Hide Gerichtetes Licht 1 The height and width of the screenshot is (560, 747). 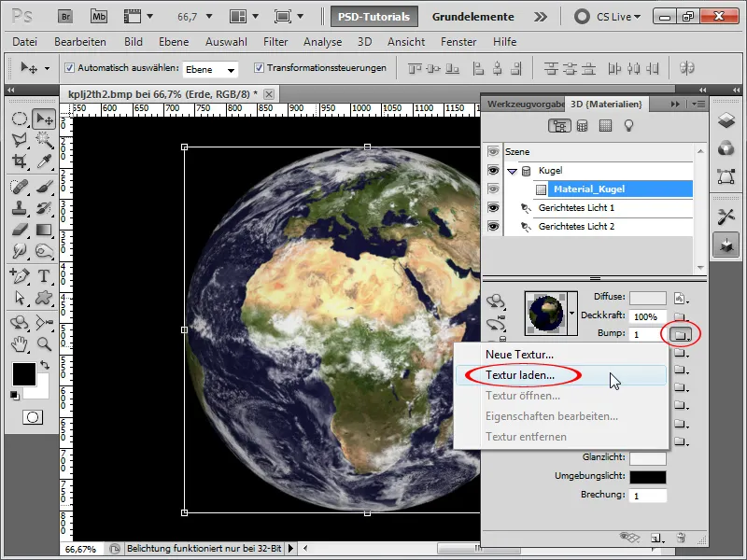tap(493, 207)
